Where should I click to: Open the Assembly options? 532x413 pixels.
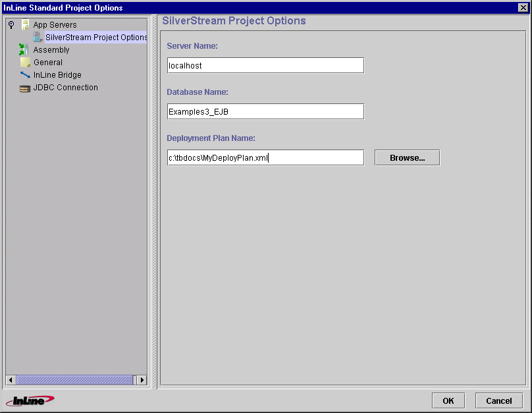51,50
